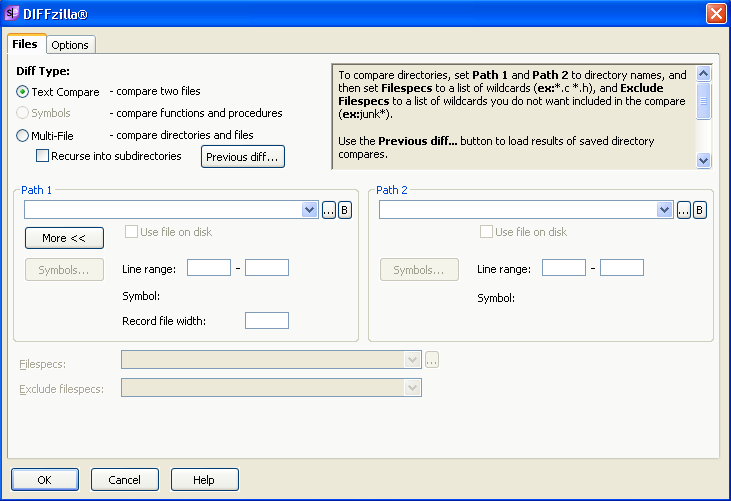Click the DIFFzilla title bar application icon
The image size is (731, 501).
tap(12, 13)
